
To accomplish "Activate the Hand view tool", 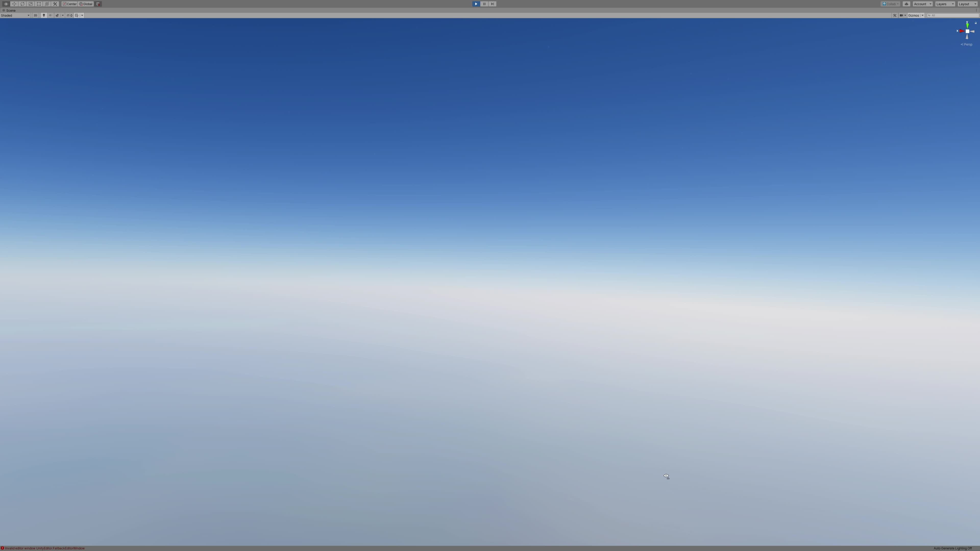I will [x=6, y=4].
